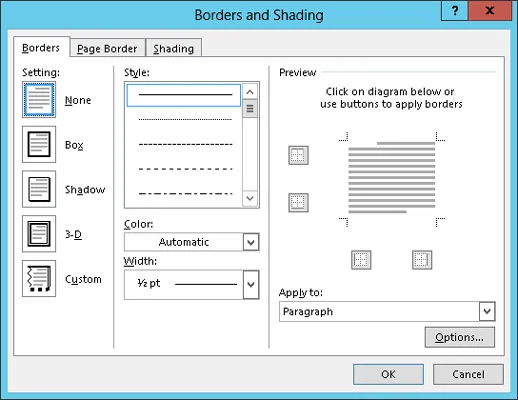Switch to the Page Border tab
The image size is (518, 400).
107,49
